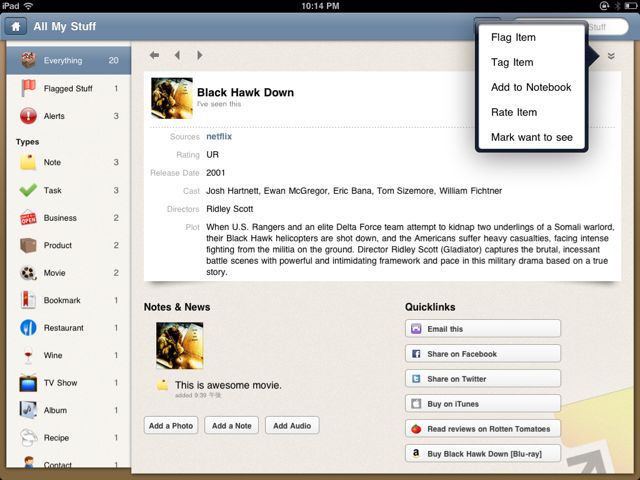The height and width of the screenshot is (480, 640).
Task: Open the photo under Notes & News
Action: click(180, 345)
